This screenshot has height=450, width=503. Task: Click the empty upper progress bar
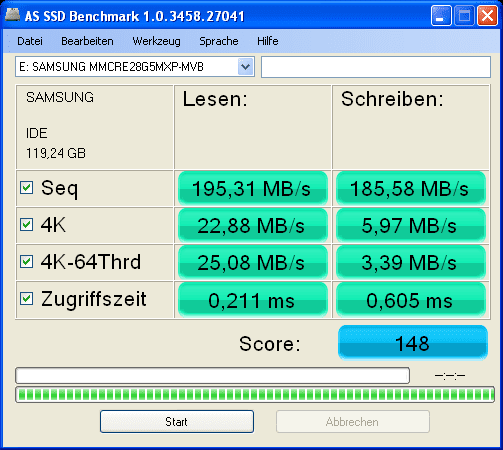click(x=212, y=376)
